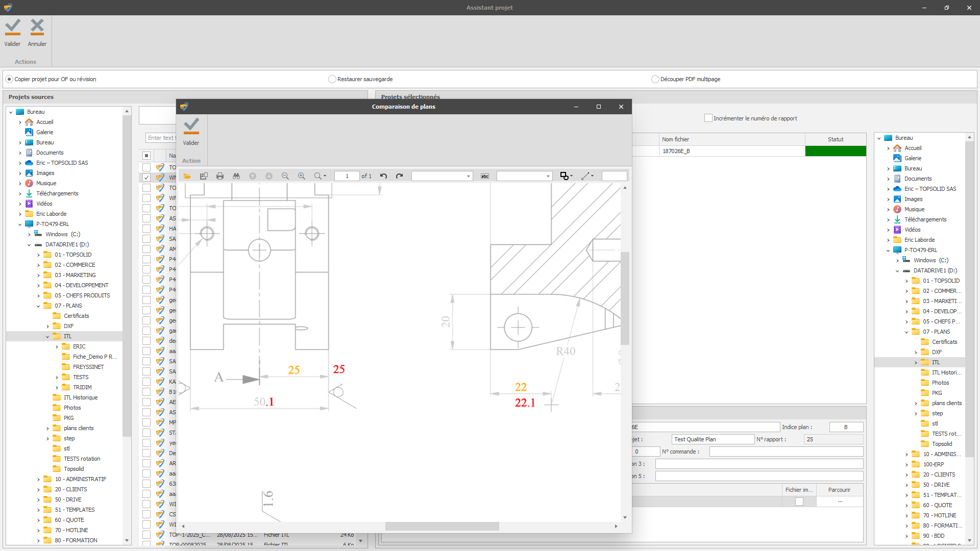980x551 pixels.
Task: Check Incrémenter le numéro de rapport
Action: [x=708, y=118]
